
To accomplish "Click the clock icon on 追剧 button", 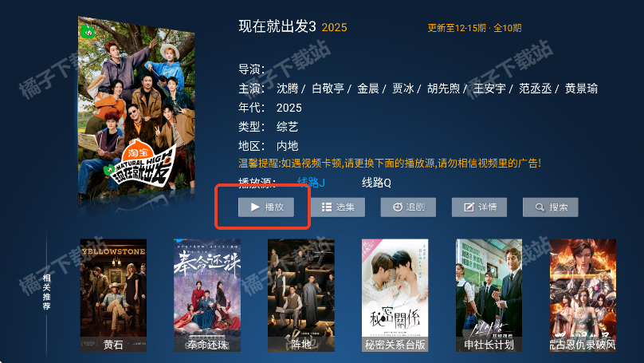I will point(398,207).
